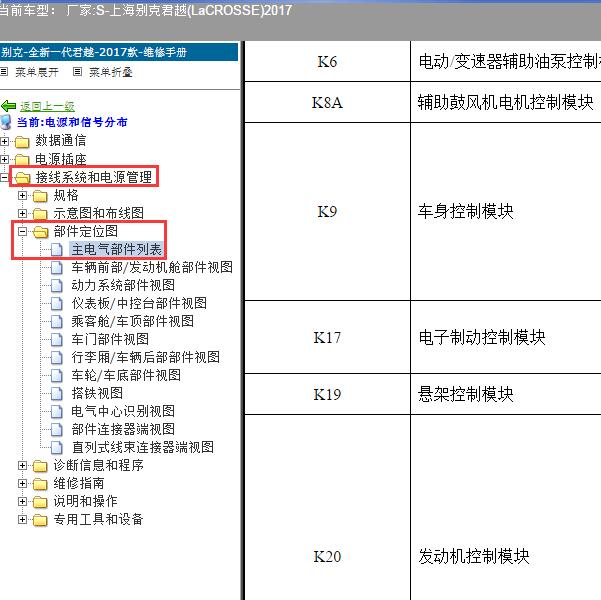The width and height of the screenshot is (601, 600).
Task: Collapse the 接线系统和电源管理 node
Action: pos(4,177)
